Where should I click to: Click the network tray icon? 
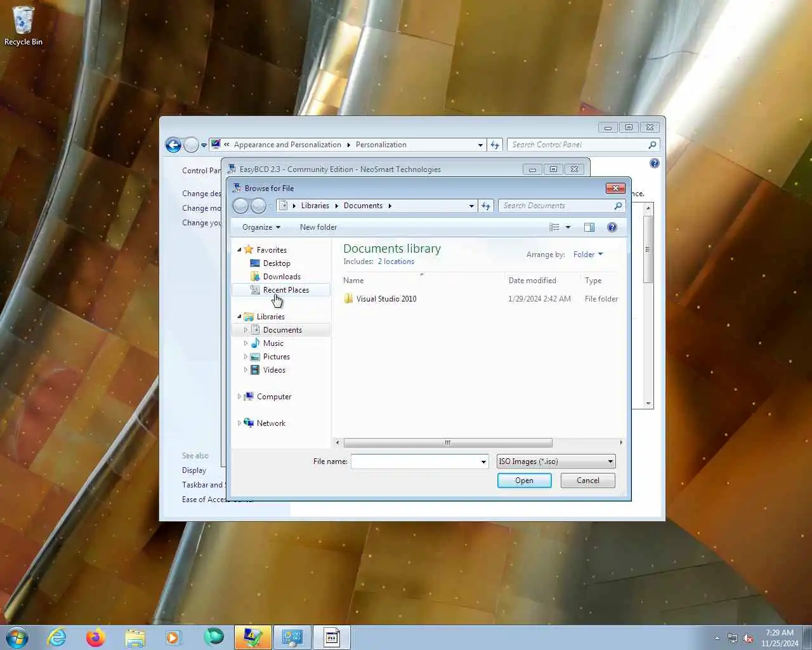(733, 638)
